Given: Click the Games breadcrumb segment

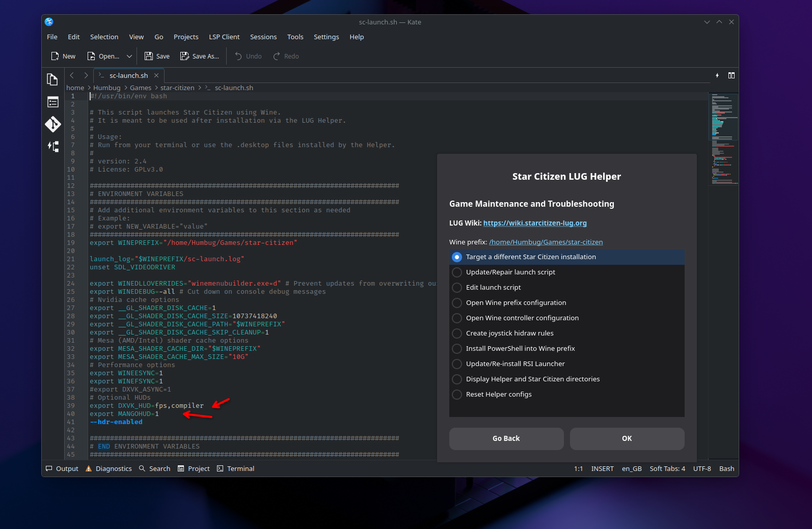Looking at the screenshot, I should (141, 88).
